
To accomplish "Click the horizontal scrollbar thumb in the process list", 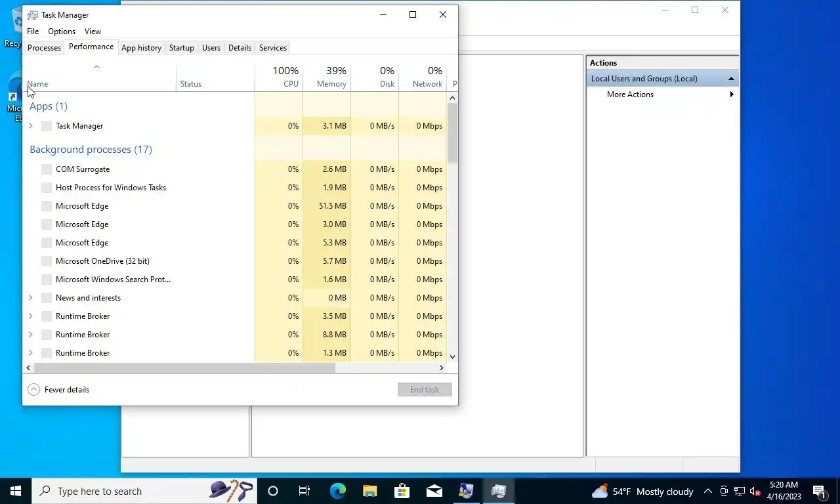I will [184, 368].
